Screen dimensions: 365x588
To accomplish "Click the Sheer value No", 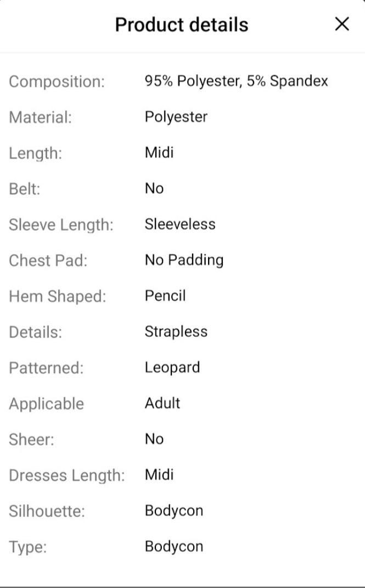I will (x=154, y=439).
